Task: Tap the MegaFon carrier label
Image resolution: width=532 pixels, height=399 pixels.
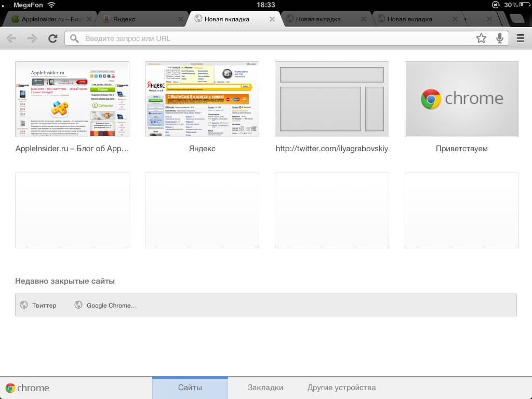Action: click(x=28, y=5)
